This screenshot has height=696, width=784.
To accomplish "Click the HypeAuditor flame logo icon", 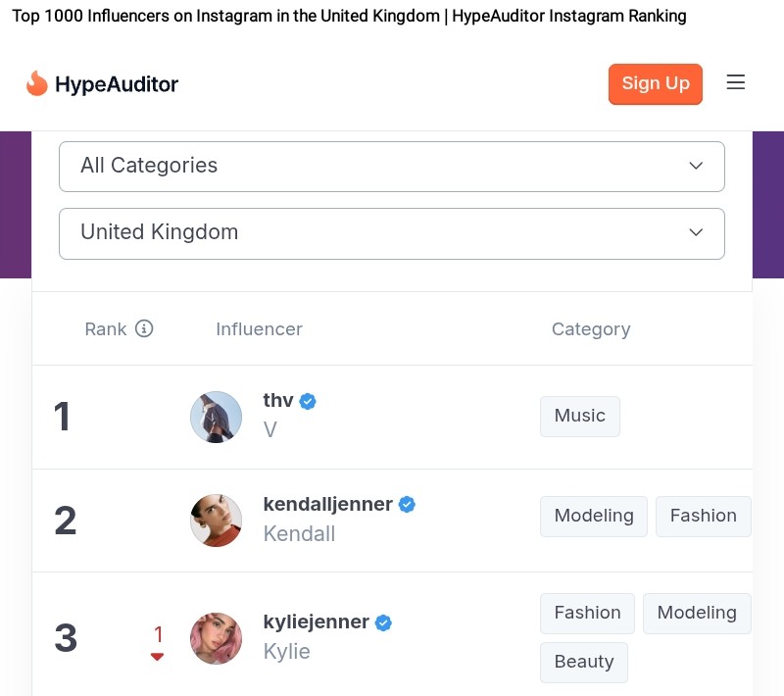I will (x=36, y=83).
